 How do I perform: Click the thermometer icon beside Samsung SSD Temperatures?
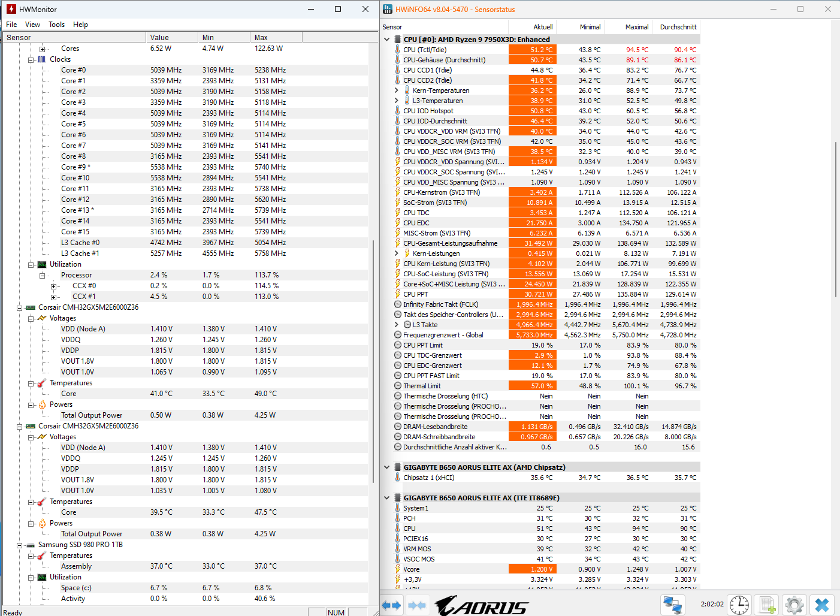[x=42, y=555]
